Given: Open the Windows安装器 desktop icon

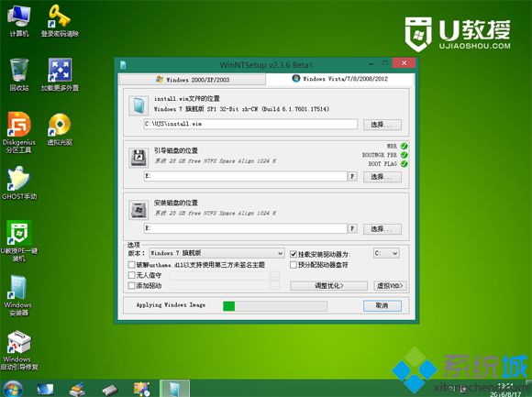Looking at the screenshot, I should (x=18, y=295).
